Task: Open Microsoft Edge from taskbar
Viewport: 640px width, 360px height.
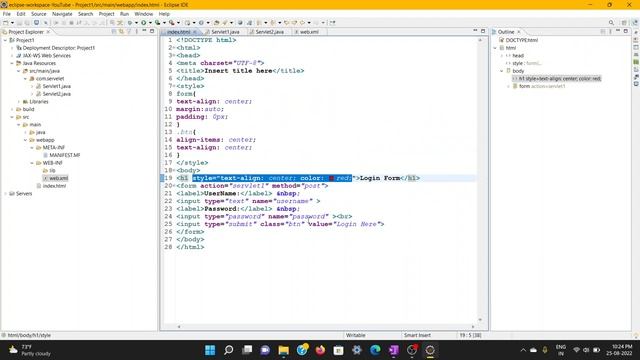Action: point(375,350)
